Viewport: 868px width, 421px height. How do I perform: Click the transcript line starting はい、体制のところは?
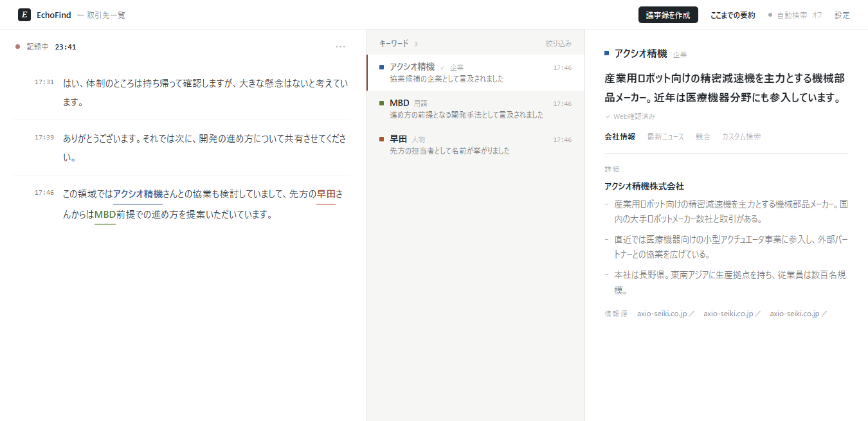coord(206,93)
